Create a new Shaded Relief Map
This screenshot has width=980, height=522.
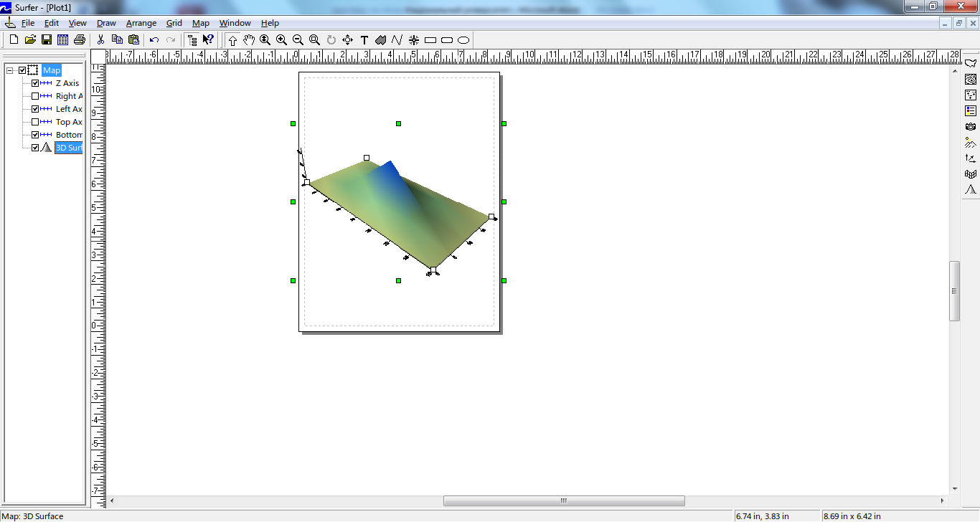coord(971,142)
